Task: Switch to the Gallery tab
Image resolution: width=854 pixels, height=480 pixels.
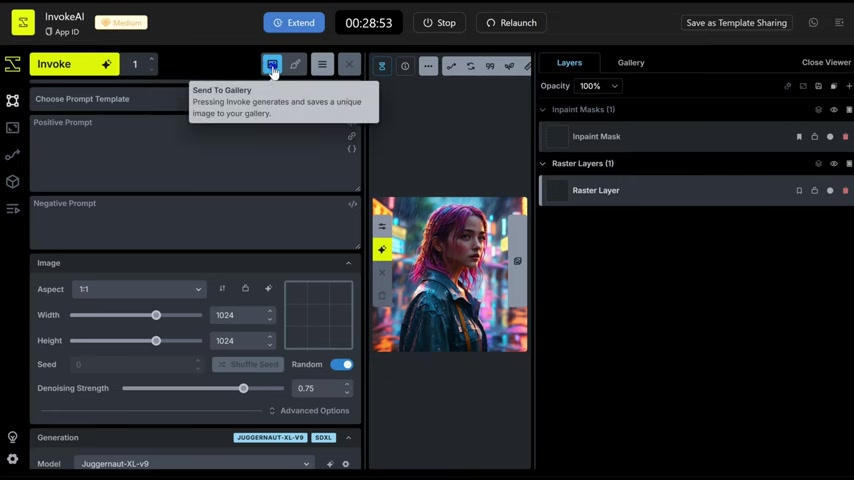Action: click(x=630, y=62)
